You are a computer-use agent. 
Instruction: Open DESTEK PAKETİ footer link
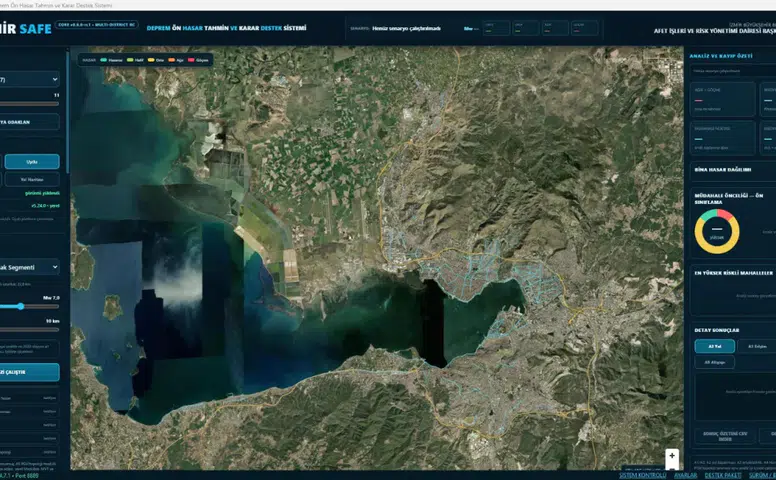[x=723, y=475]
